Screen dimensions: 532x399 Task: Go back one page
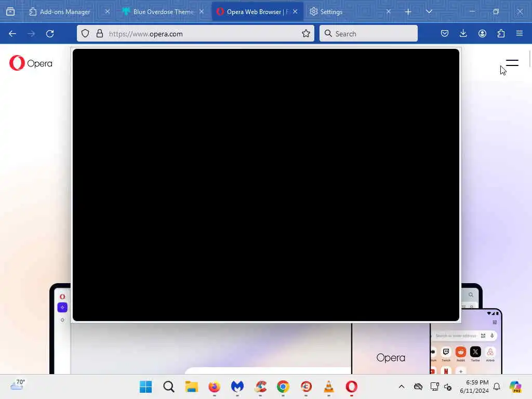coord(12,34)
